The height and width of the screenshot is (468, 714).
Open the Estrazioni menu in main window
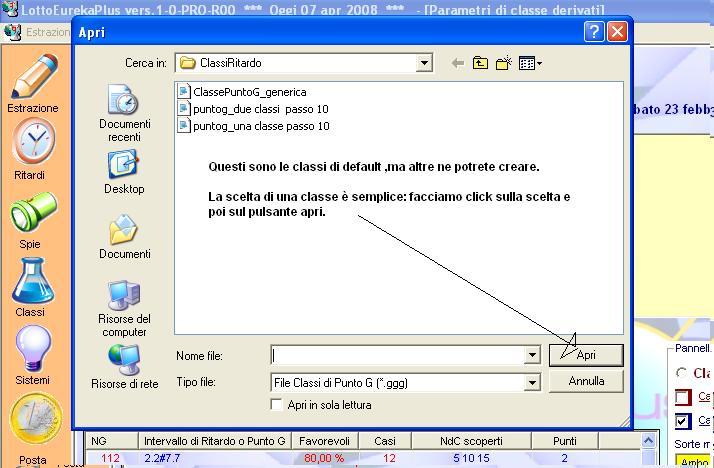click(x=48, y=32)
